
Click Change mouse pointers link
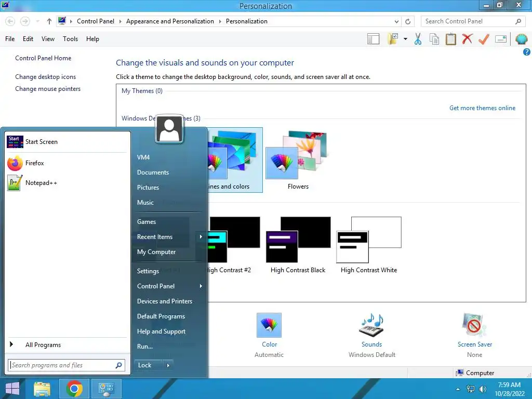click(x=48, y=88)
